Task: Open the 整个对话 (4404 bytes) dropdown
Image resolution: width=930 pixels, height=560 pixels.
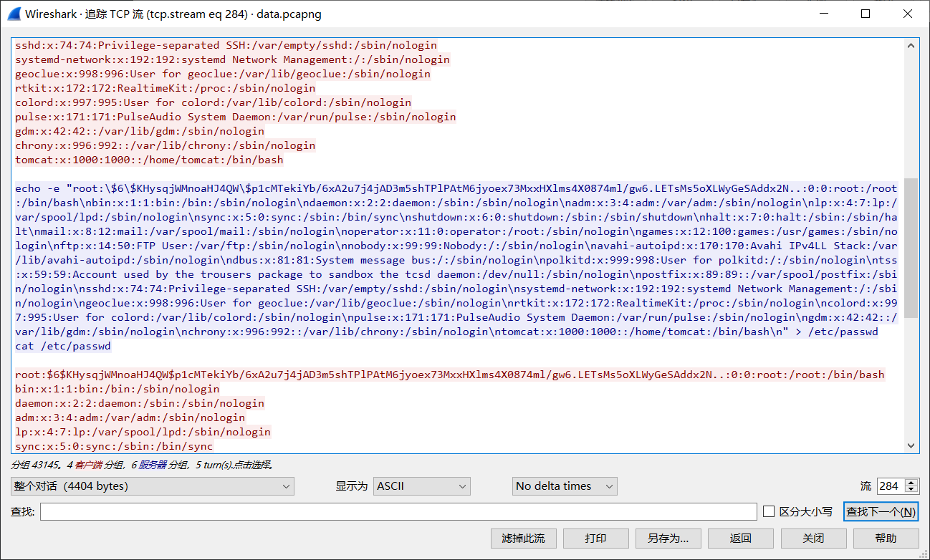Action: click(152, 486)
